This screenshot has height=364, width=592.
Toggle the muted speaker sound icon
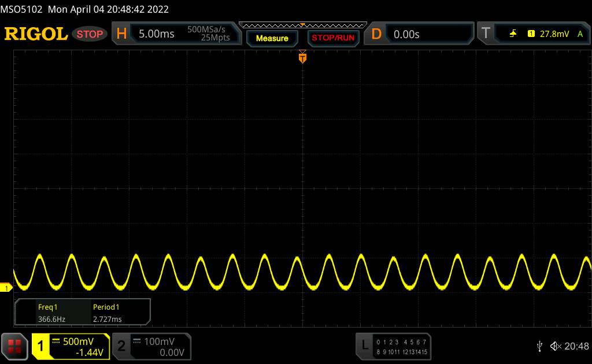click(556, 346)
